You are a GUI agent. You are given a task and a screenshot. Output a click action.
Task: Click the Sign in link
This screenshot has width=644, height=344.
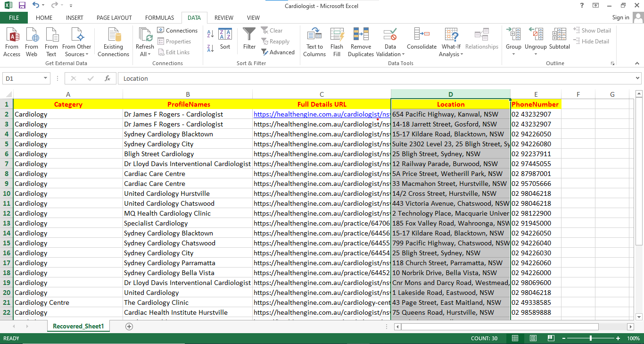click(620, 17)
